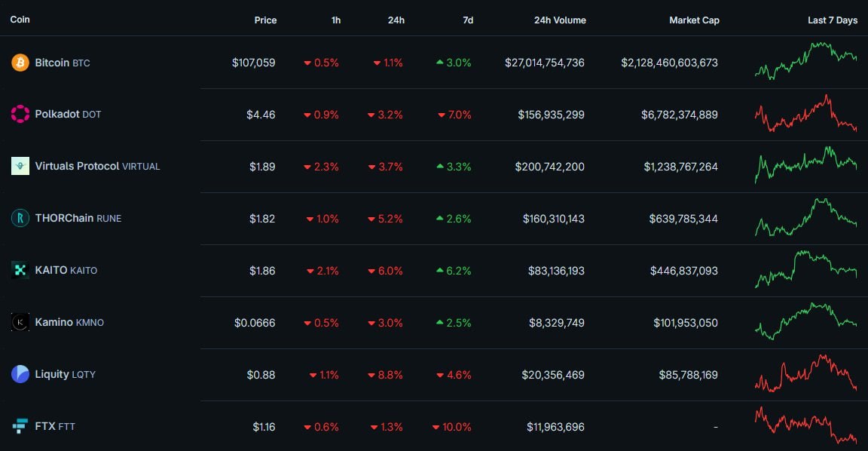Click Bitcoin price $107,059

tap(253, 63)
